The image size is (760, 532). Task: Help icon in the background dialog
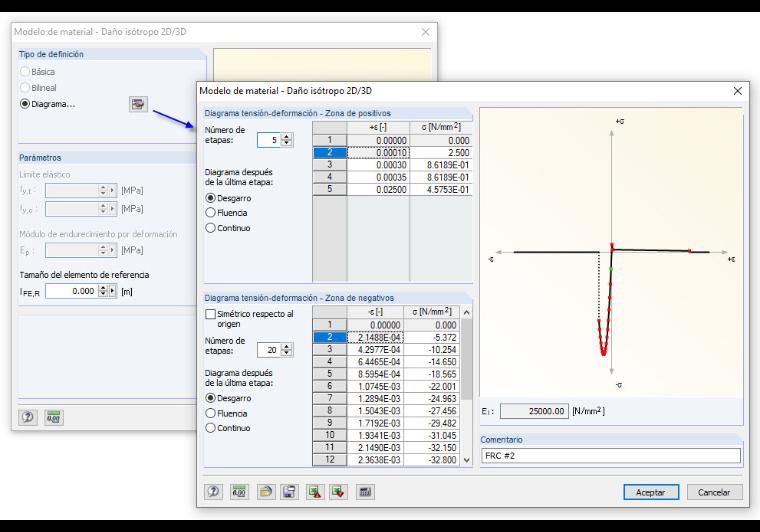click(28, 417)
